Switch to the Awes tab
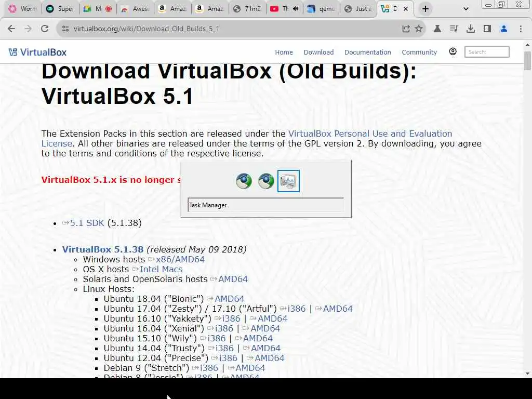532x399 pixels. (135, 9)
